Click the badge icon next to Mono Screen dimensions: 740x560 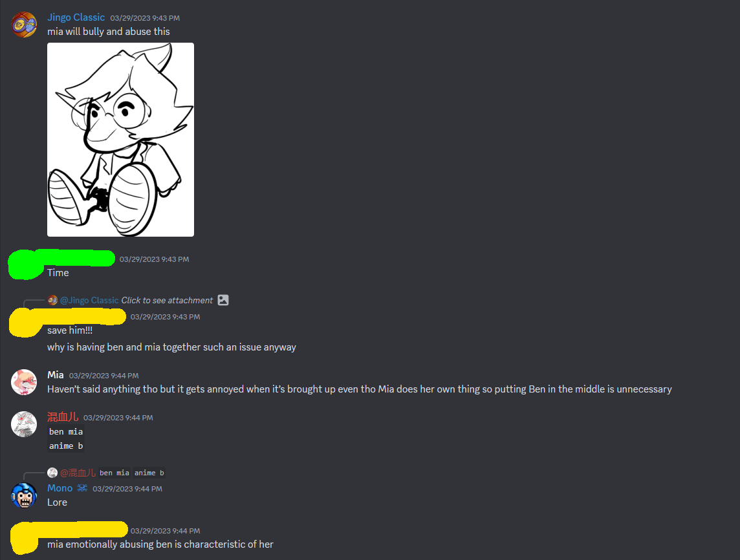click(x=82, y=488)
